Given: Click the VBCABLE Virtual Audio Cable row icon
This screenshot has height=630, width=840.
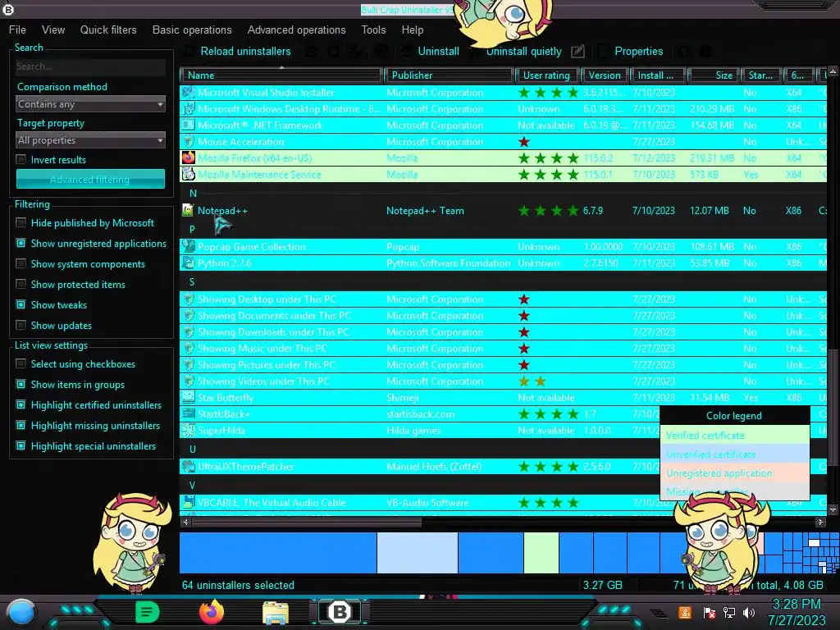Looking at the screenshot, I should 188,503.
